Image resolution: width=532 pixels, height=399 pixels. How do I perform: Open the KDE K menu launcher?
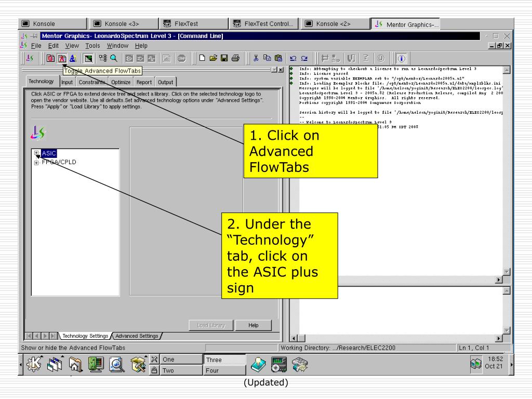34,364
